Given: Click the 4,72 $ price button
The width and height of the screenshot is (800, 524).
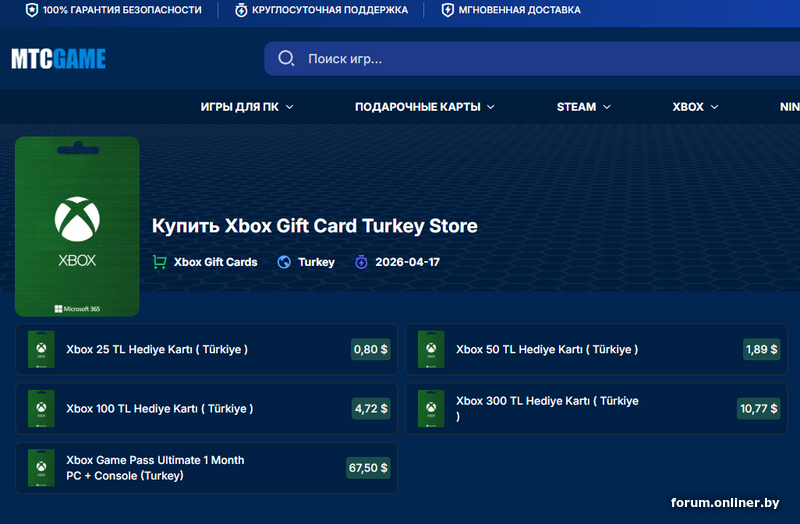Looking at the screenshot, I should point(371,409).
